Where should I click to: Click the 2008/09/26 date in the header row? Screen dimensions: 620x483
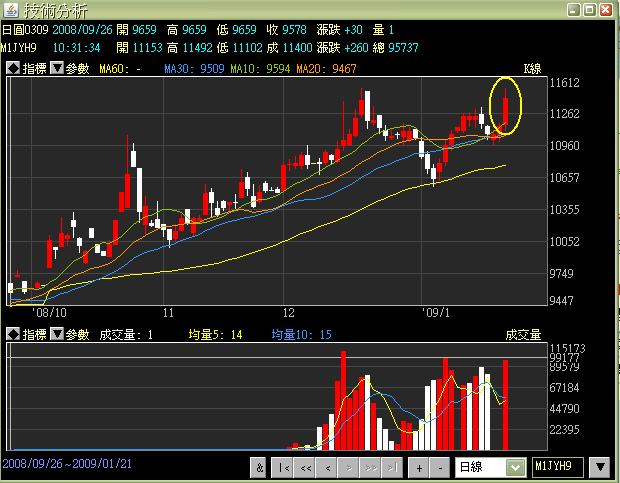tap(82, 30)
